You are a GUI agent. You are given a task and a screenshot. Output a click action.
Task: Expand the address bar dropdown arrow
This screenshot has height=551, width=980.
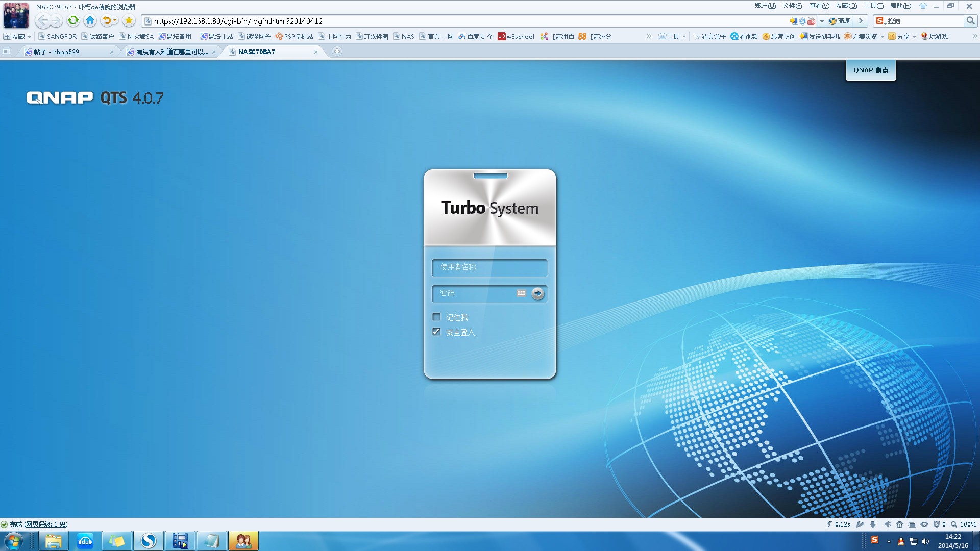click(x=822, y=21)
